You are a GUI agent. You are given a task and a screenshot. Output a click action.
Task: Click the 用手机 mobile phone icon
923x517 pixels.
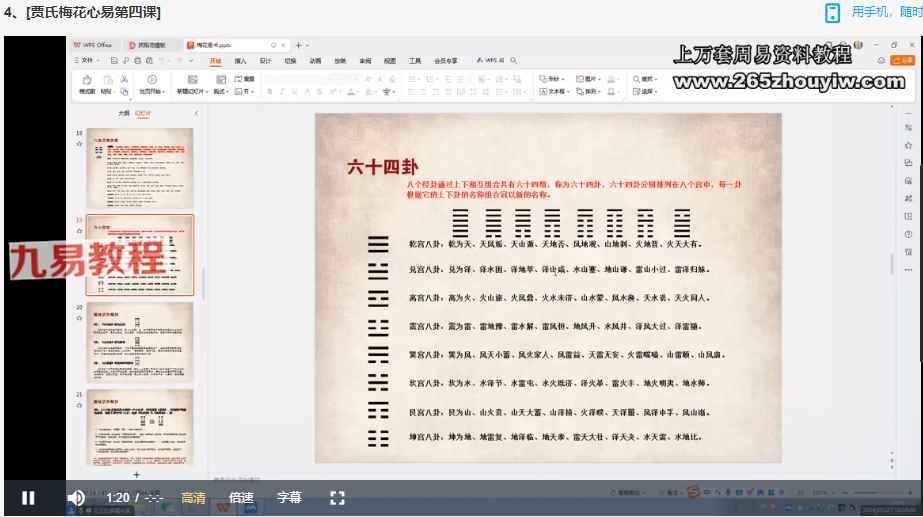click(x=832, y=12)
